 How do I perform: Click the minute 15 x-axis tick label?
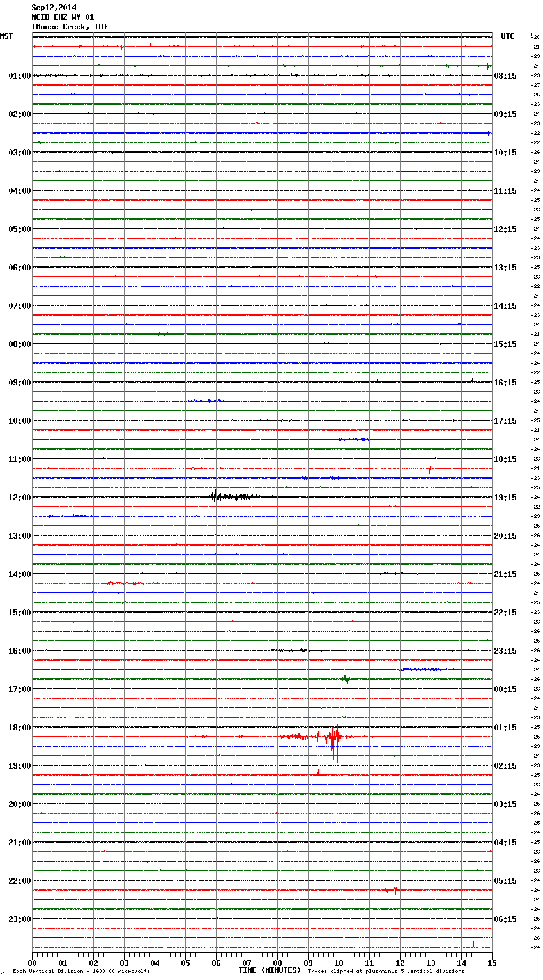pyautogui.click(x=492, y=963)
